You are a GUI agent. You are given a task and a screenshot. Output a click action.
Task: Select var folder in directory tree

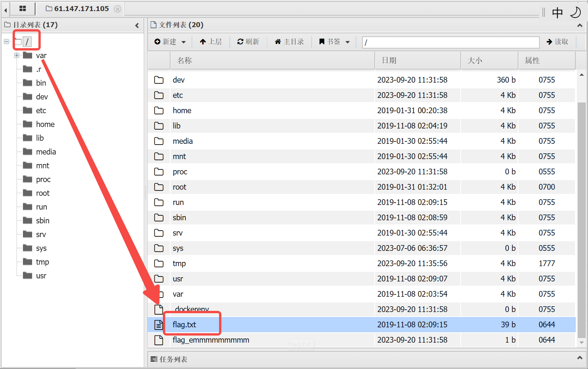(x=41, y=55)
